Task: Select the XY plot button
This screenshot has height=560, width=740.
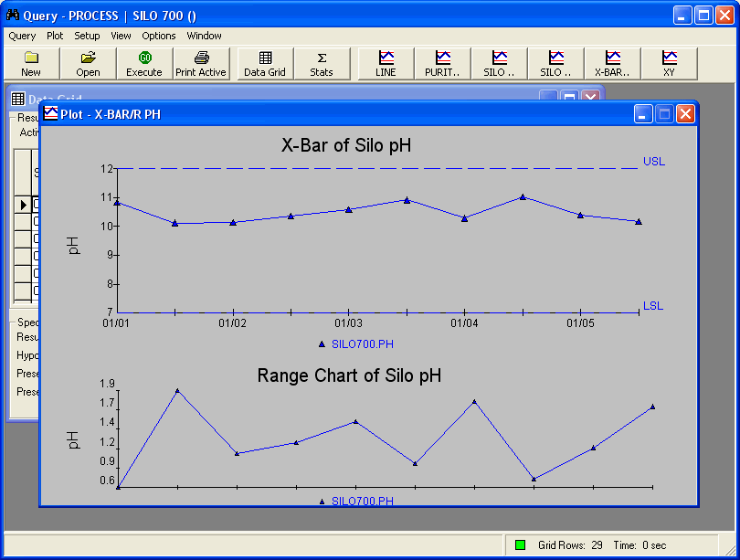Action: pyautogui.click(x=669, y=64)
